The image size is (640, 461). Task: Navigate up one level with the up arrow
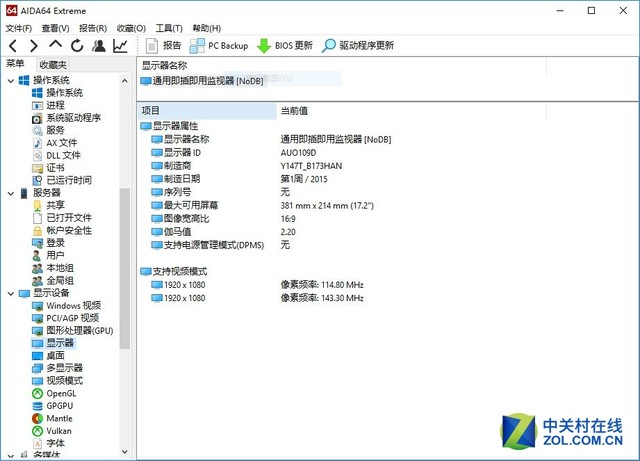[x=56, y=44]
